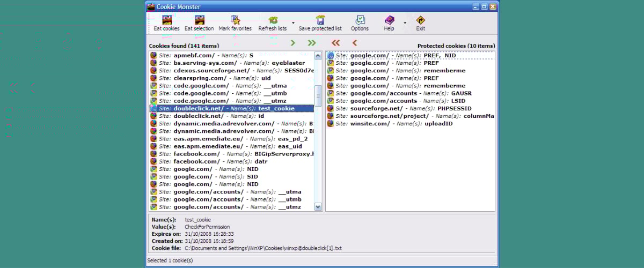This screenshot has height=268, width=644.
Task: Open the Options toolbar icon
Action: 360,20
